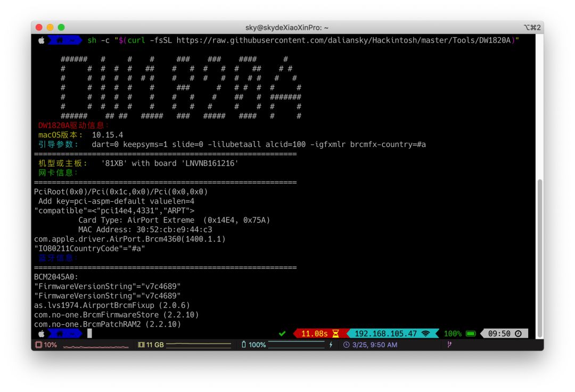The height and width of the screenshot is (392, 575).
Task: Click the com.no-one.BrcmPatchRAM2 (2.2.10) line
Action: coord(108,324)
